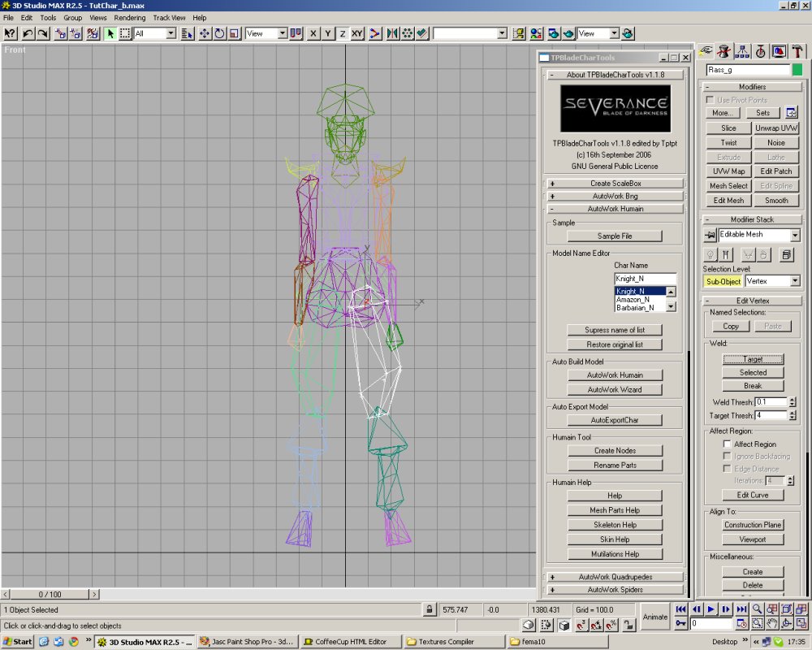Expand the Create ScaleBox rollout

(615, 184)
